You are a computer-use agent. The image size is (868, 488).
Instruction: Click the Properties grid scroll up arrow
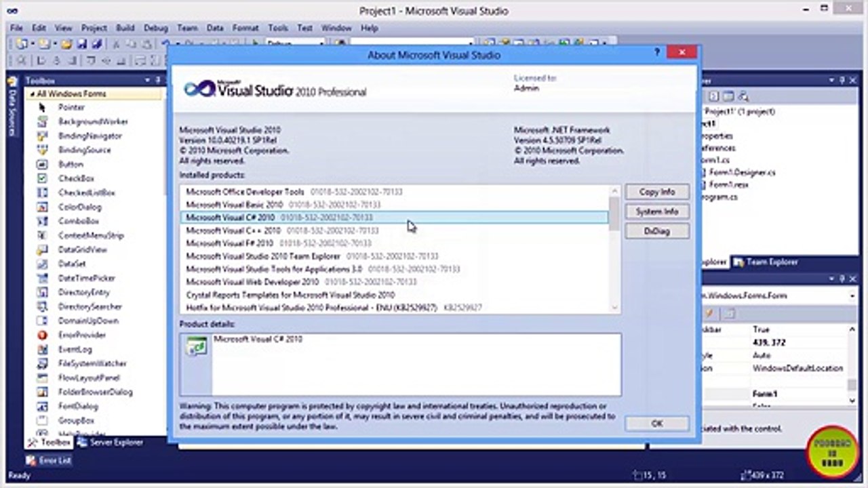852,329
